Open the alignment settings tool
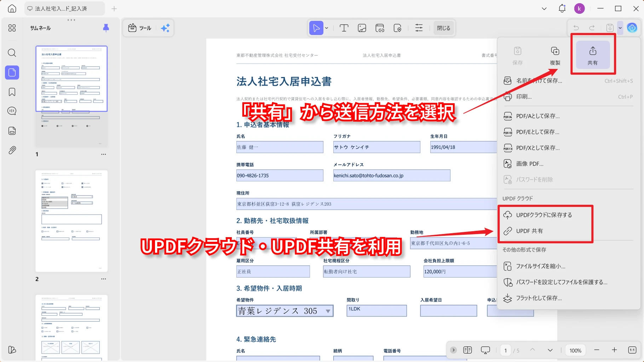This screenshot has height=362, width=644. pyautogui.click(x=419, y=28)
